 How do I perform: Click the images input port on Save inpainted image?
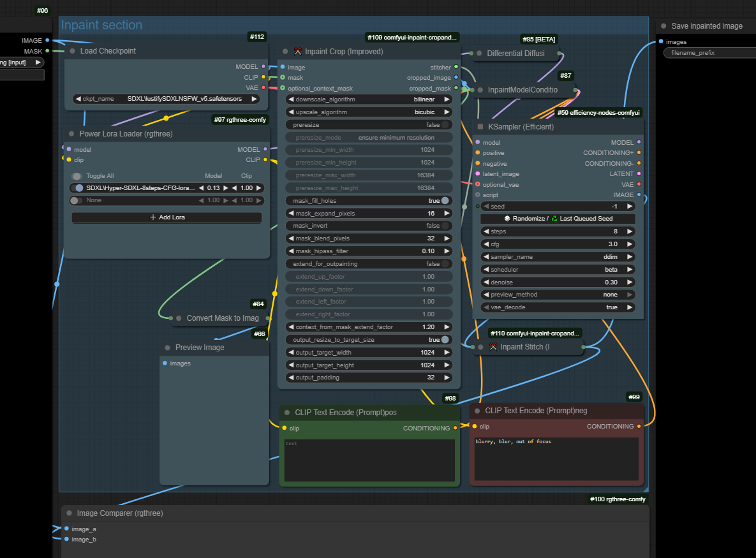tap(661, 41)
